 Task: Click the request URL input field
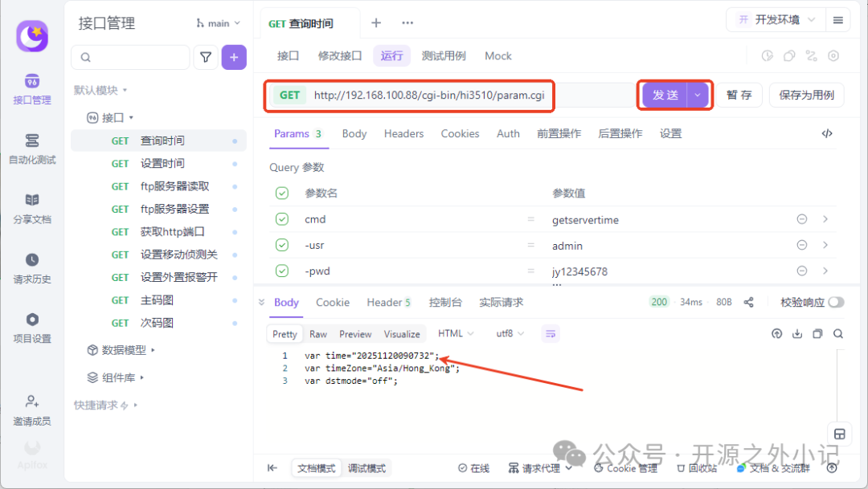click(429, 95)
